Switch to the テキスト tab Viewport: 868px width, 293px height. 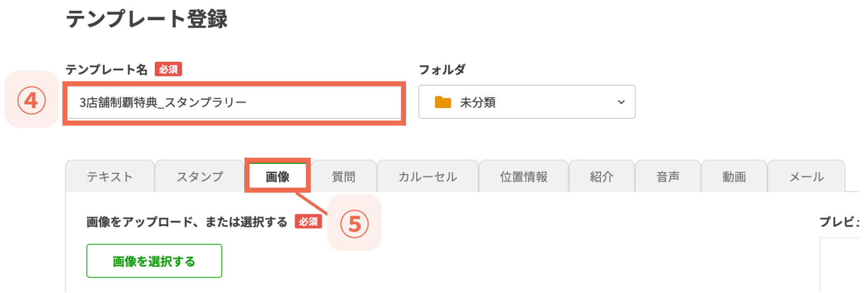coord(110,176)
